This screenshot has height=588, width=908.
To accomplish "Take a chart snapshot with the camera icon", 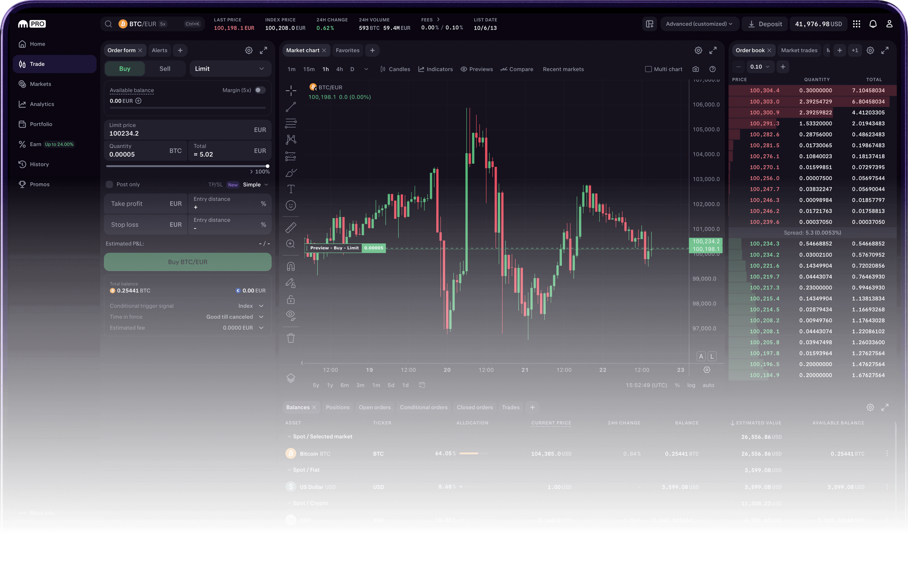I will click(696, 69).
